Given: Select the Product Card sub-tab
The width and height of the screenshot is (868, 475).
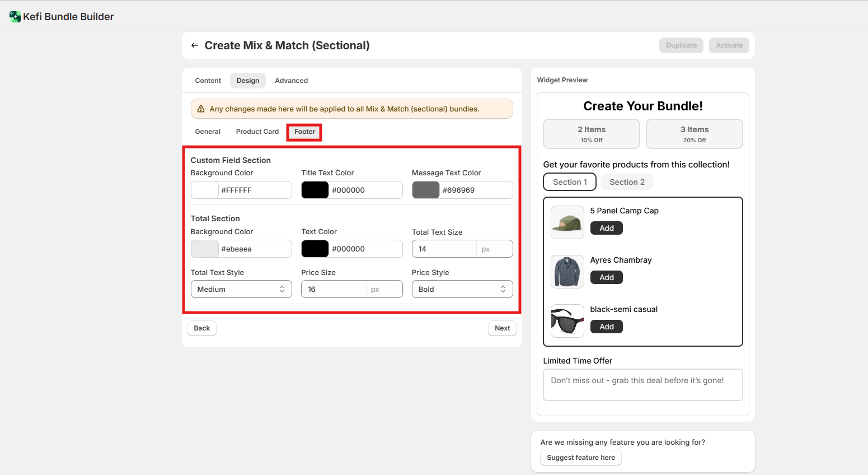Looking at the screenshot, I should pyautogui.click(x=257, y=132).
